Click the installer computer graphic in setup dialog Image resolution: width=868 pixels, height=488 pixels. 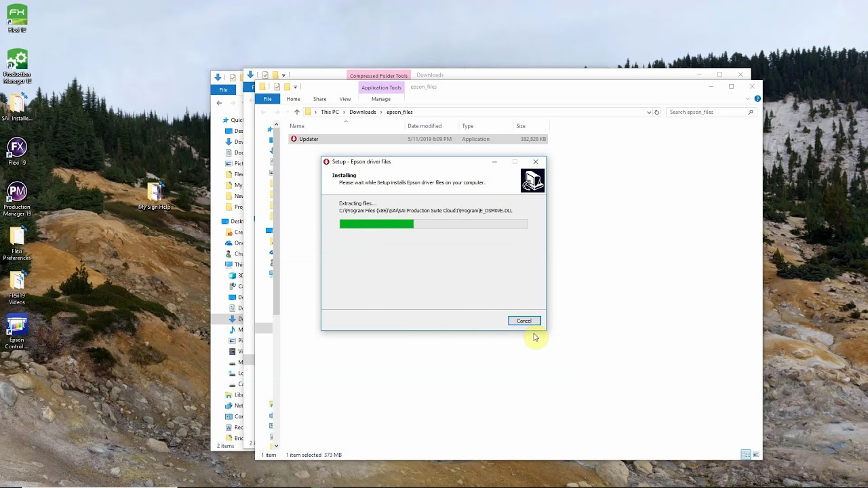point(532,180)
